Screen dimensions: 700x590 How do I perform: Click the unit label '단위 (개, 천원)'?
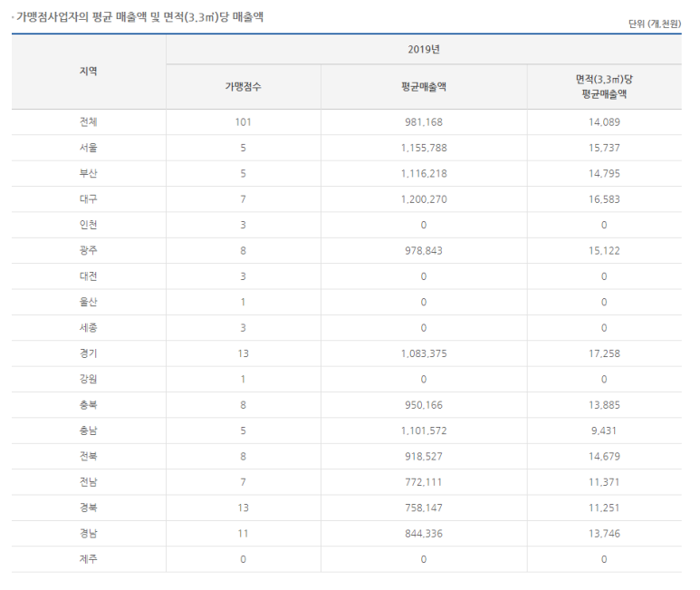tap(655, 24)
